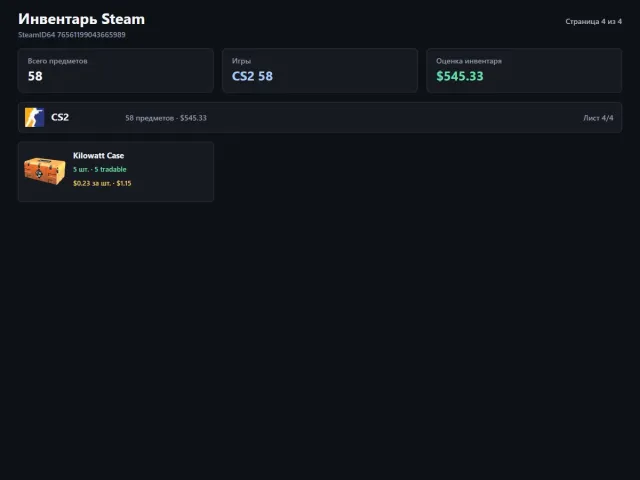
Task: Click the Игры card label
Action: pos(241,61)
